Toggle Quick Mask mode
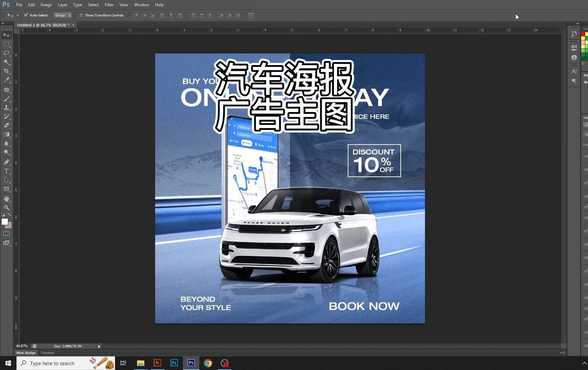Viewport: 588px width, 370px height. pyautogui.click(x=7, y=234)
